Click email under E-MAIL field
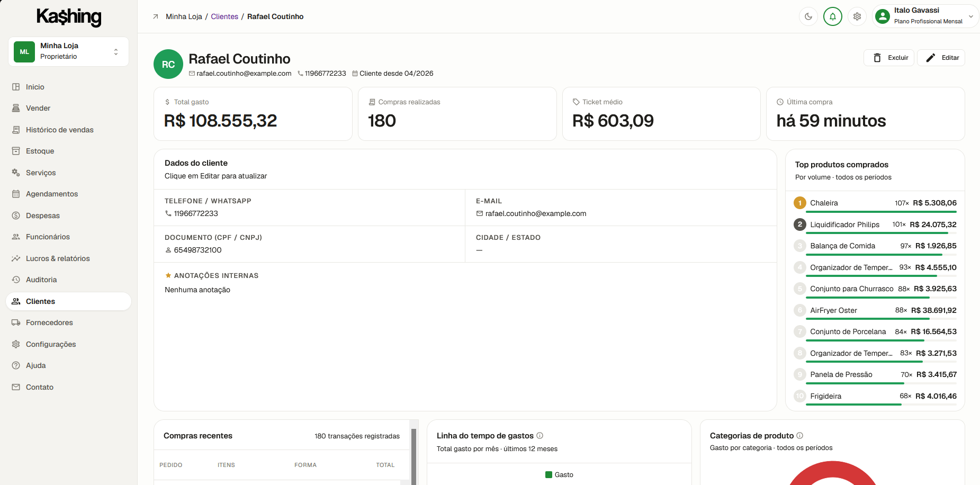Screen dimensions: 980x485 tap(536, 213)
